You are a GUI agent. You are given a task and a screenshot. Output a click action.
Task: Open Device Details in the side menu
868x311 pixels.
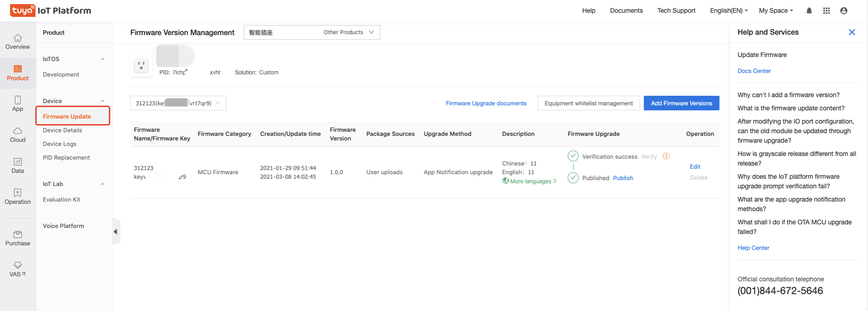coord(62,130)
